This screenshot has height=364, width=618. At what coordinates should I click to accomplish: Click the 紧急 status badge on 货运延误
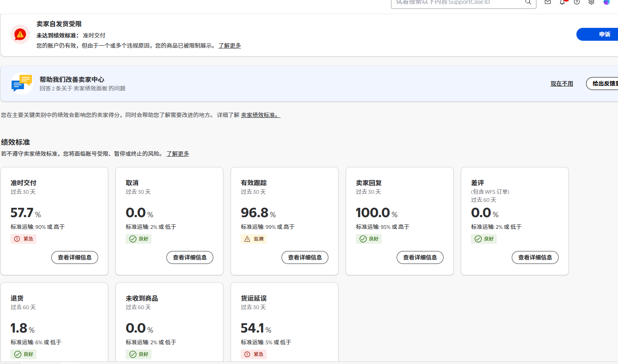254,354
